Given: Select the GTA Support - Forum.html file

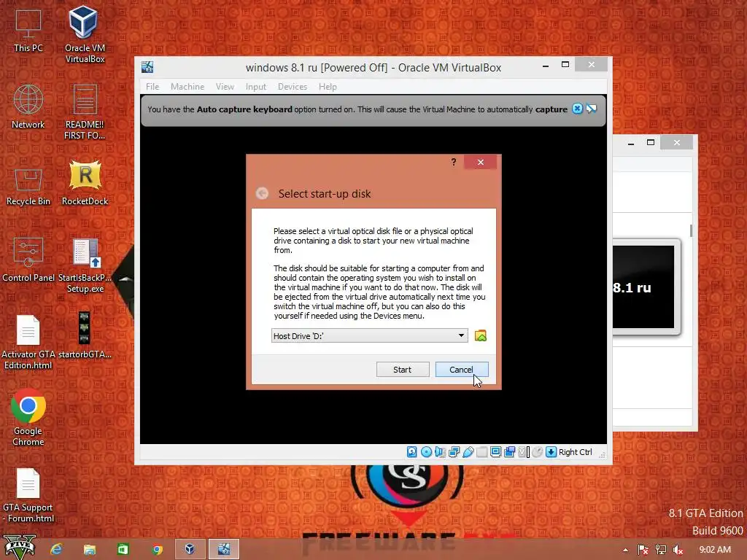Looking at the screenshot, I should [28, 495].
